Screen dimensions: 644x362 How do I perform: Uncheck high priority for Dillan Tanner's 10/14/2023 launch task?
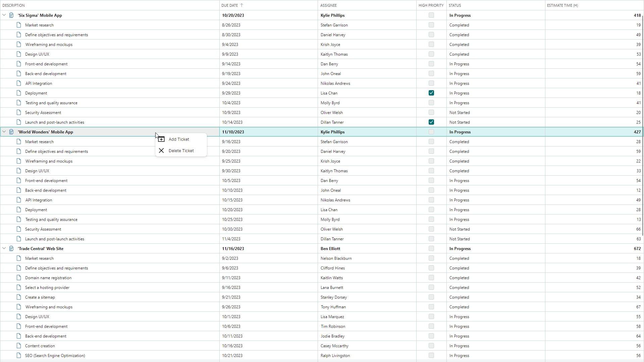[431, 122]
